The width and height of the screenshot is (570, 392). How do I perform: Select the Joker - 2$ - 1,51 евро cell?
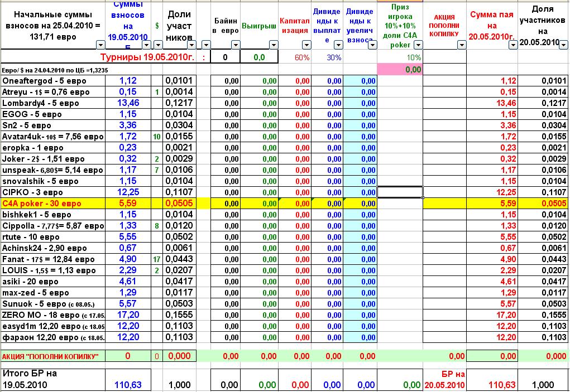(x=53, y=159)
